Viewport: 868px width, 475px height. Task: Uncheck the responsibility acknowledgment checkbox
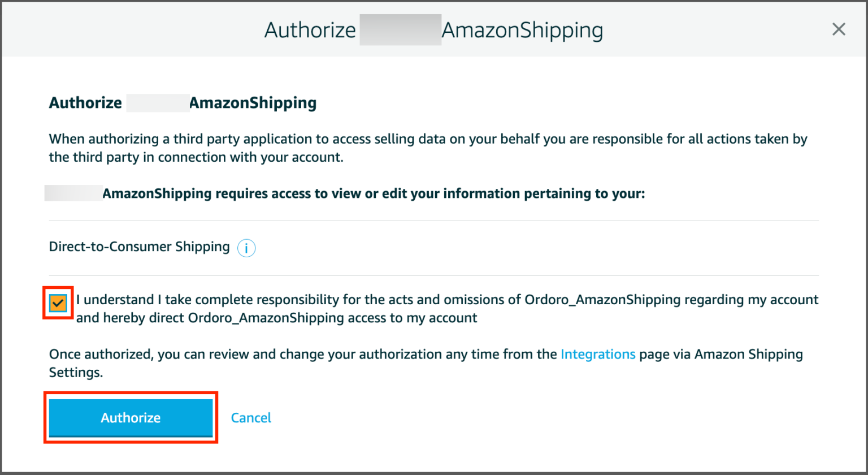click(x=58, y=304)
